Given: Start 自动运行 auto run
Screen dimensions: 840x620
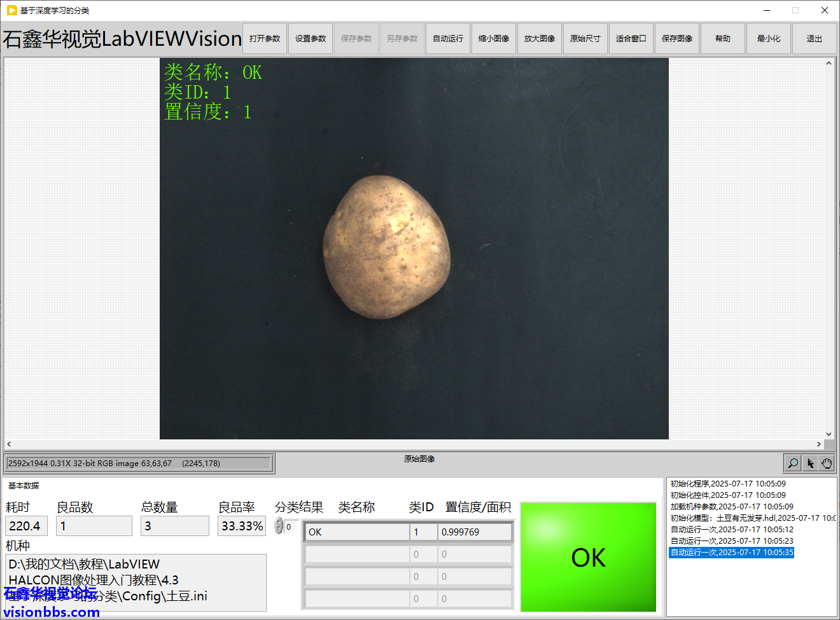Looking at the screenshot, I should (x=448, y=39).
